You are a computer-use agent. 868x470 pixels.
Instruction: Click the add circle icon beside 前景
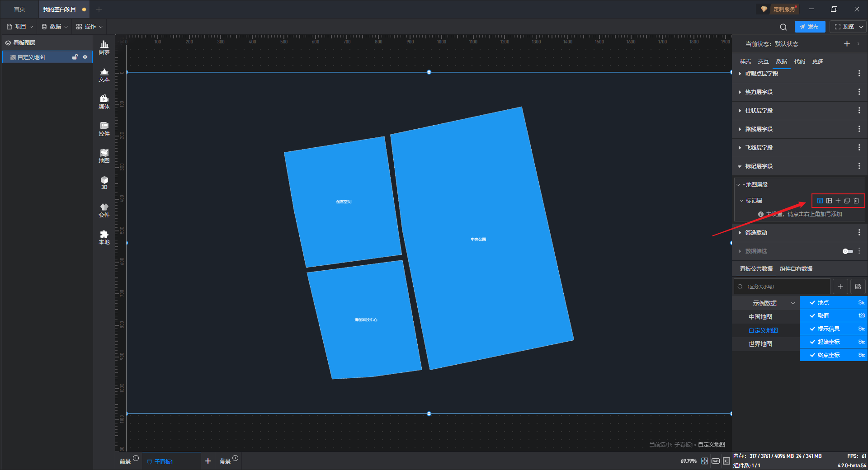(x=136, y=458)
